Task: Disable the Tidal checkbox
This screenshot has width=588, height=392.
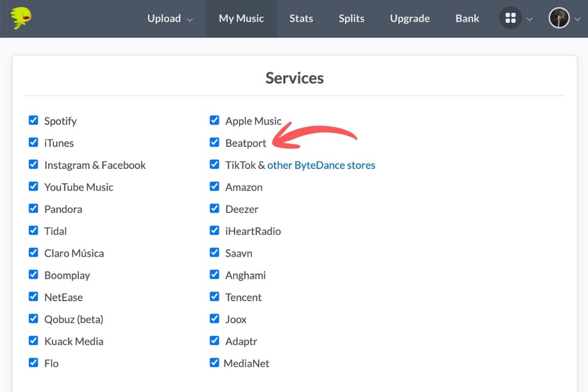Action: [33, 230]
